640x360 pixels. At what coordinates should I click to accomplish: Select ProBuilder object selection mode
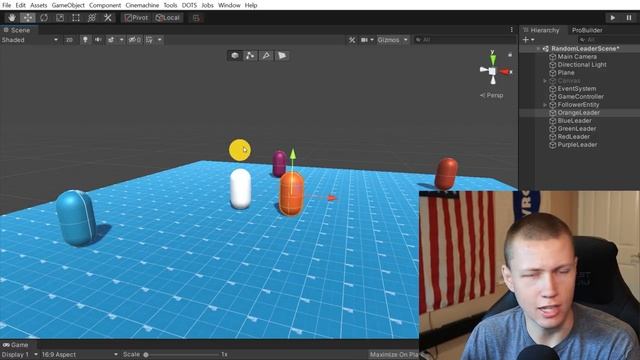click(235, 56)
